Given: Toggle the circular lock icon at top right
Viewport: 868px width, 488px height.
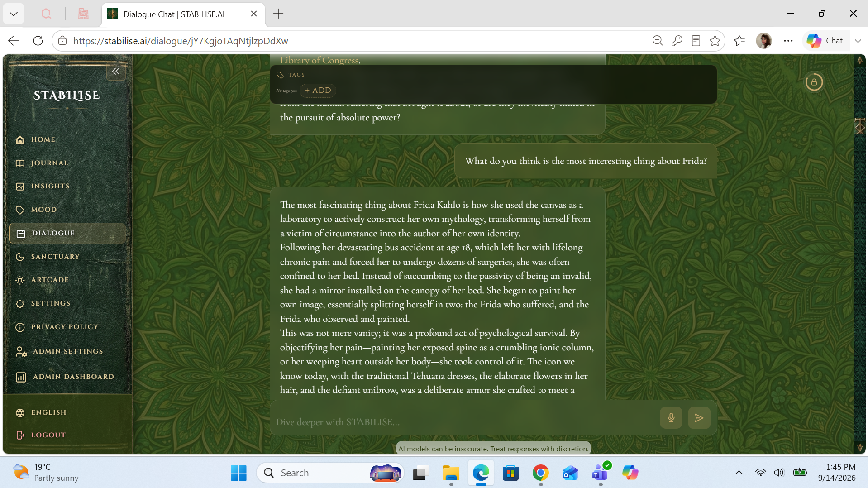Looking at the screenshot, I should coord(814,82).
